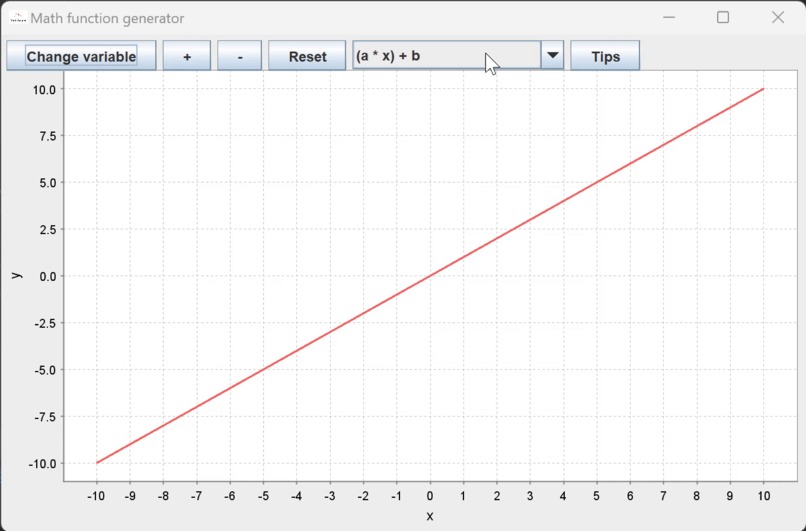Image resolution: width=806 pixels, height=531 pixels.
Task: Click y-axis label -2.5
Action: pos(46,323)
